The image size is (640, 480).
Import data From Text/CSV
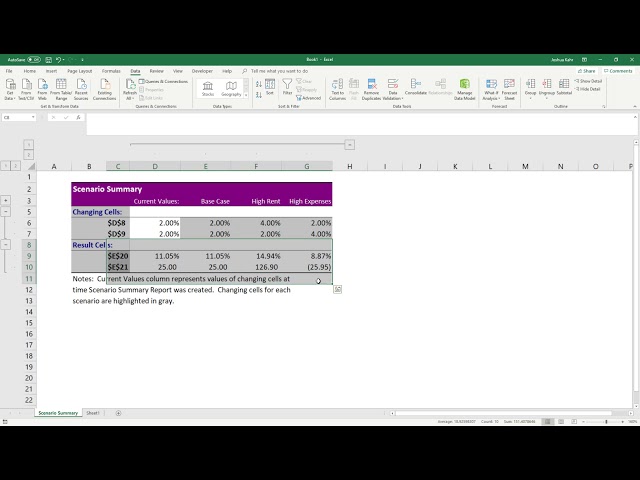[26, 89]
